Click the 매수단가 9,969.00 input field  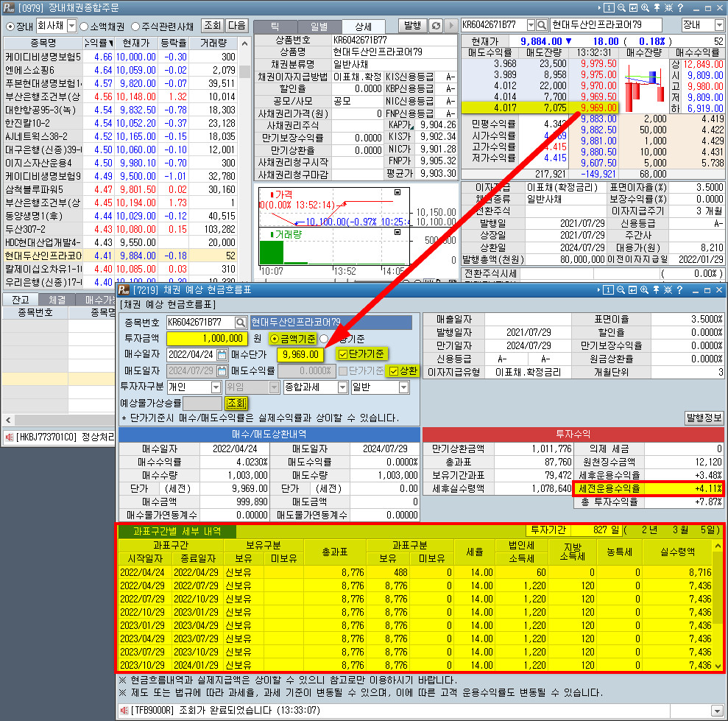(x=300, y=354)
